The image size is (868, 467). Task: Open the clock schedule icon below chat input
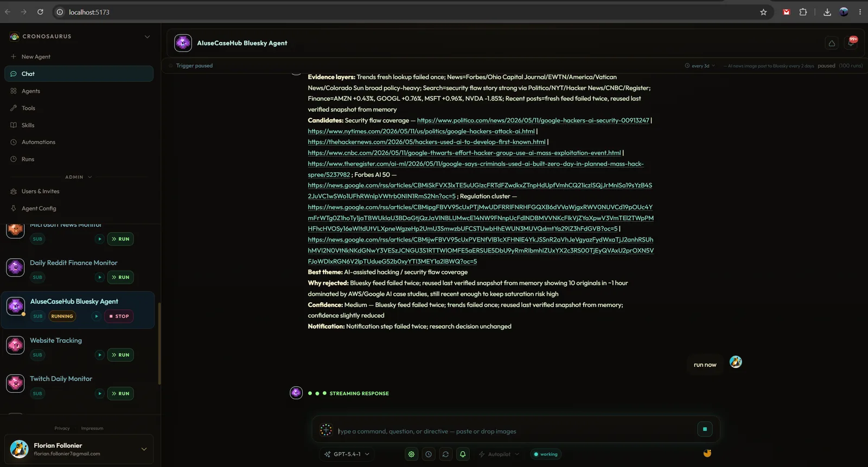coord(429,454)
